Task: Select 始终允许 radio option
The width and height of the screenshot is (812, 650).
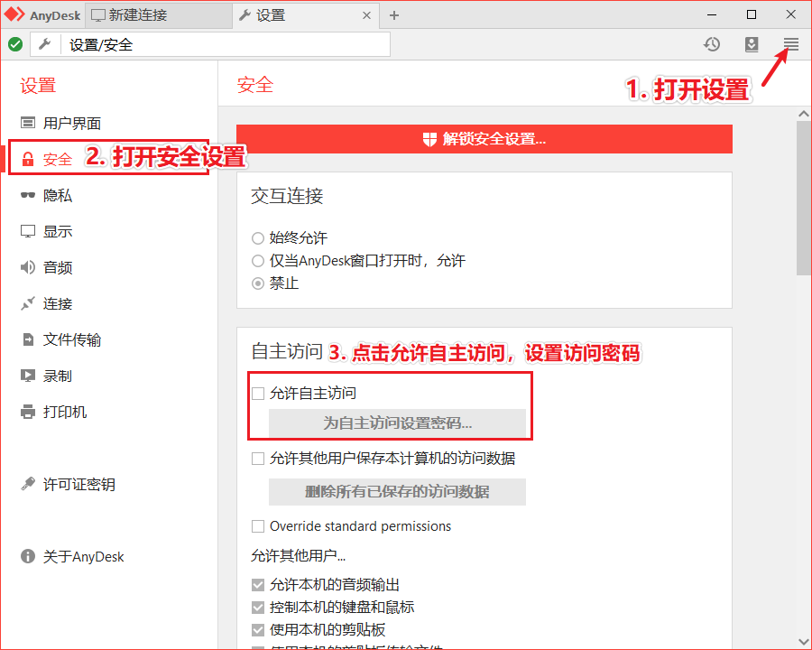Action: (x=258, y=238)
